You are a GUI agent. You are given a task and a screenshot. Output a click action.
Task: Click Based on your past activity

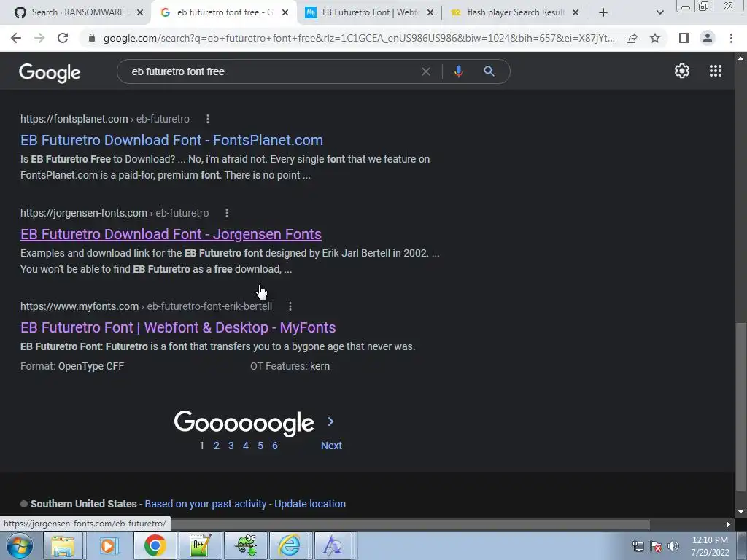pos(205,504)
